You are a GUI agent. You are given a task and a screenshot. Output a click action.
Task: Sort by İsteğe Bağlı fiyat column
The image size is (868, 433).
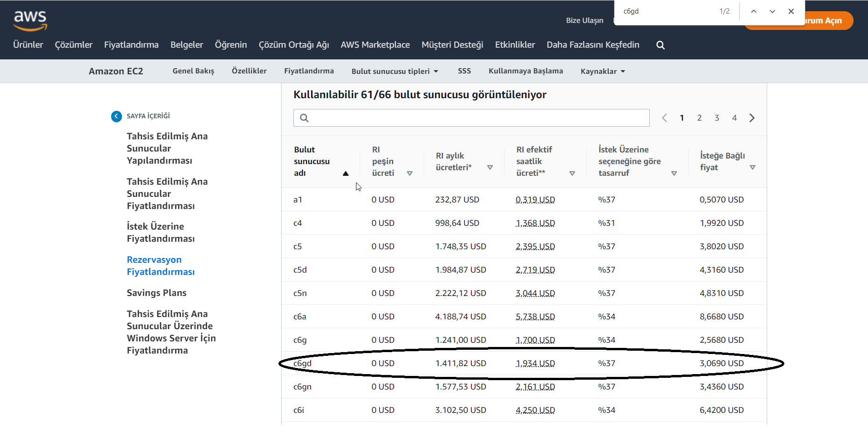click(x=753, y=167)
